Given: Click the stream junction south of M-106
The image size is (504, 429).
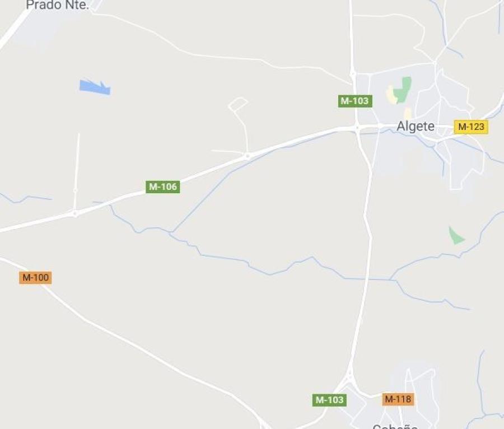Looking at the screenshot, I should [172, 232].
